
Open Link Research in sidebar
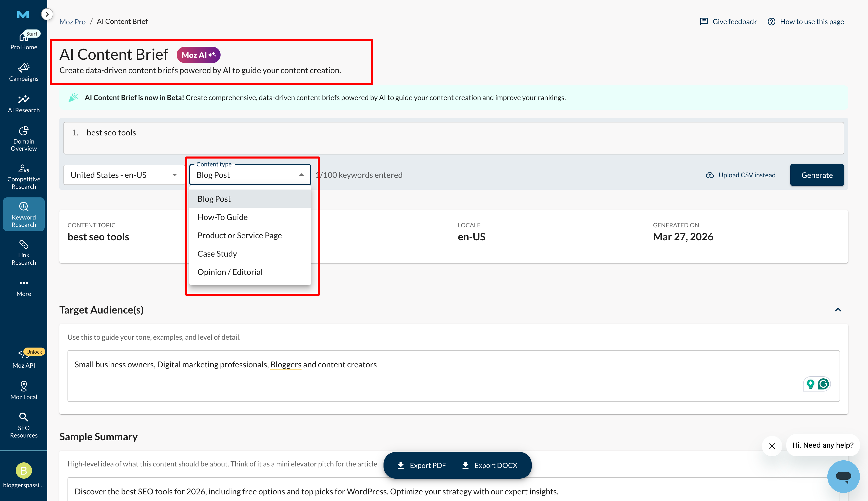[x=23, y=253]
